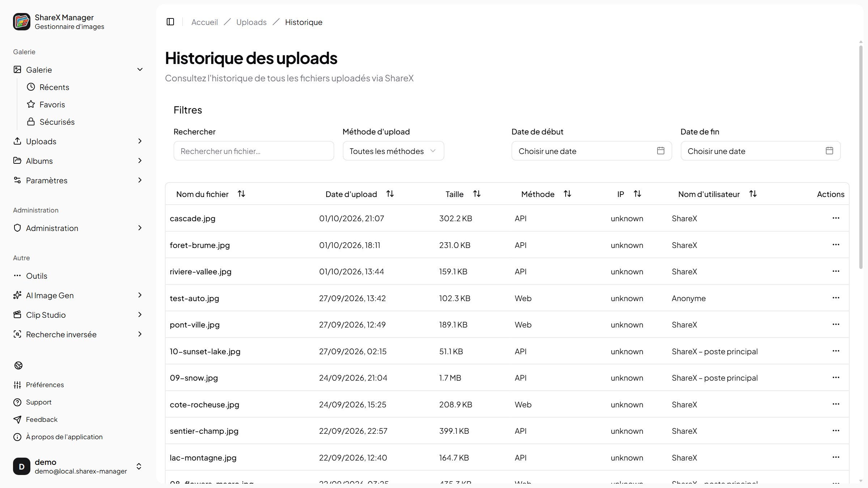Go to Uploads breadcrumb link

(251, 22)
